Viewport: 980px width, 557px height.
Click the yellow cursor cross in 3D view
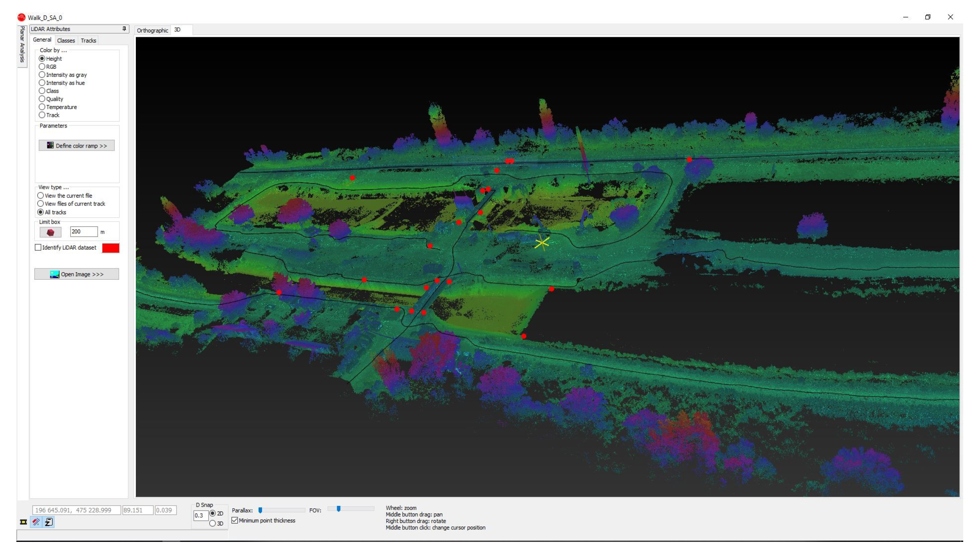point(542,242)
